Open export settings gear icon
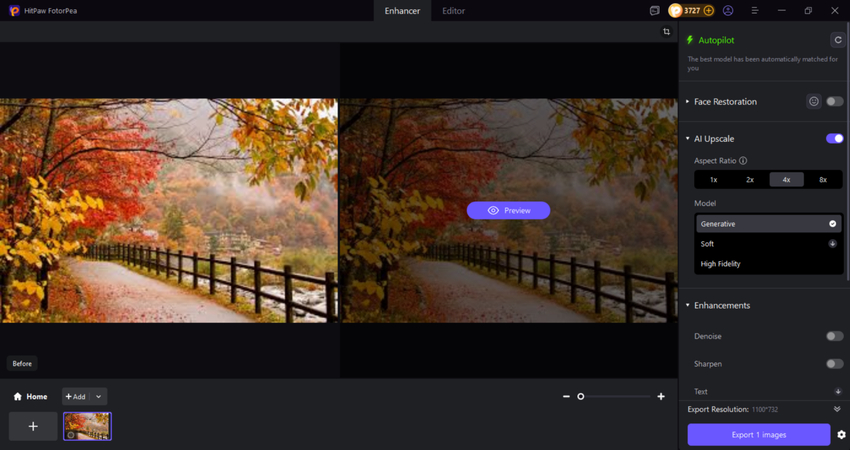Screen dimensions: 850x450 (x=841, y=435)
